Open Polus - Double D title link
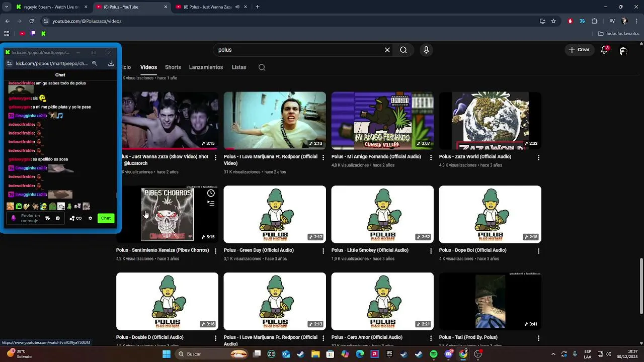 tap(150, 337)
